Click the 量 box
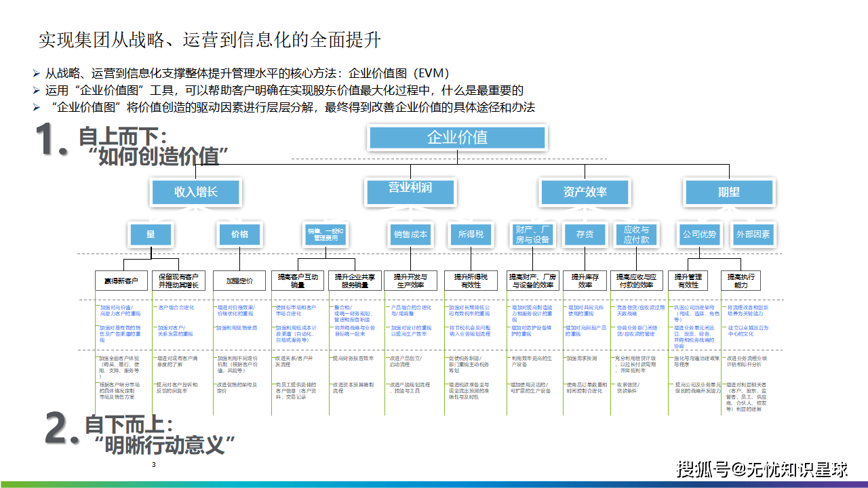Screen dimensions: 868x488 [x=151, y=235]
